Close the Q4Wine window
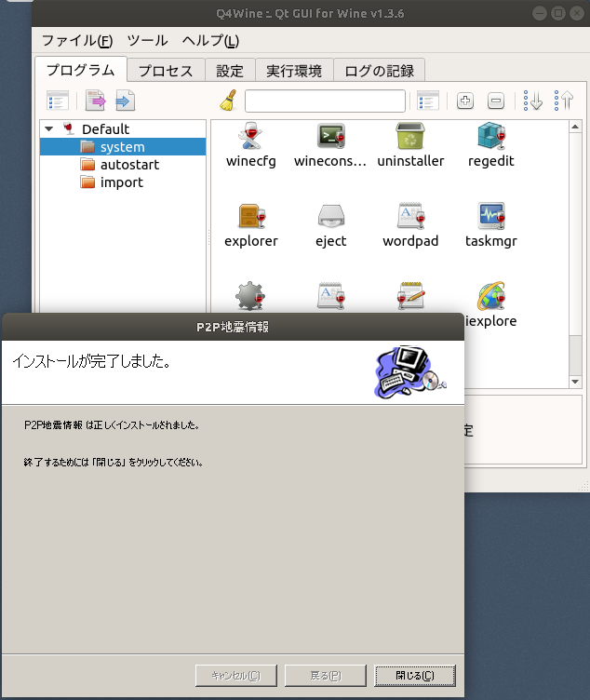The width and height of the screenshot is (590, 700). point(577,13)
